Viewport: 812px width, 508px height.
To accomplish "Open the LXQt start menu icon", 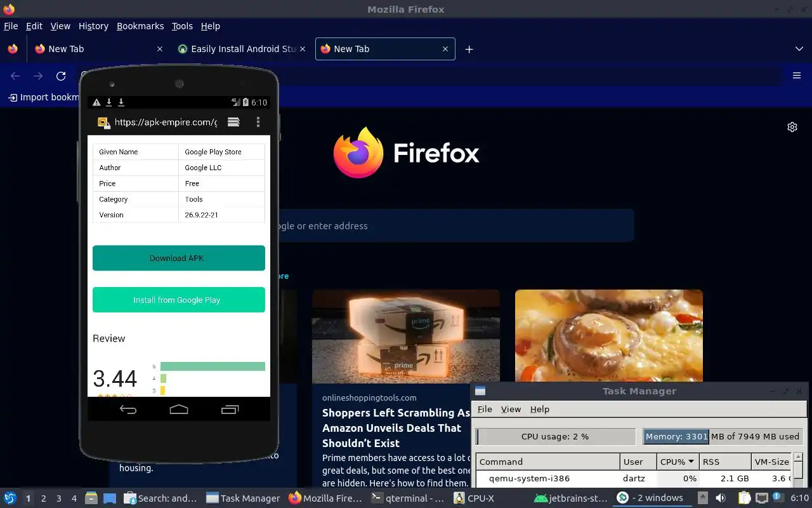I will click(10, 498).
